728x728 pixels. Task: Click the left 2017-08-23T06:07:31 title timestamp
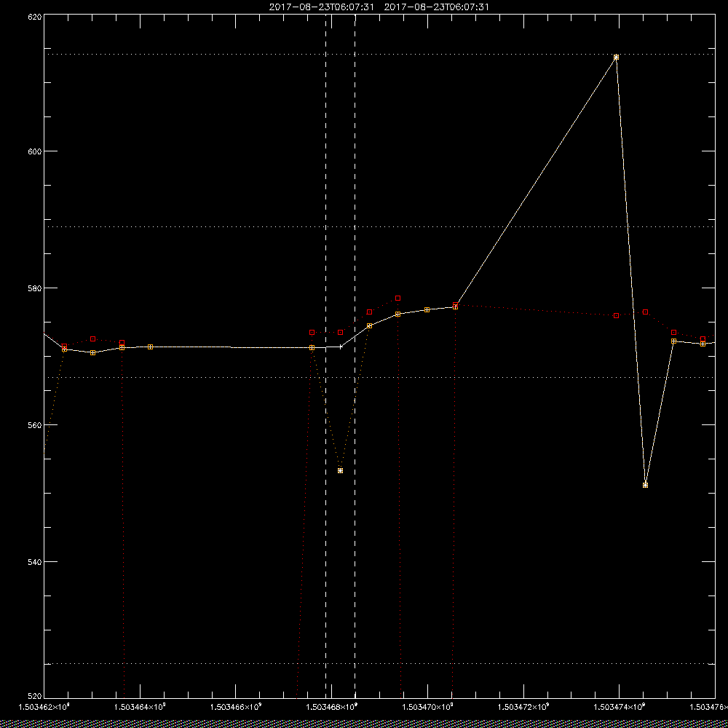coord(321,7)
